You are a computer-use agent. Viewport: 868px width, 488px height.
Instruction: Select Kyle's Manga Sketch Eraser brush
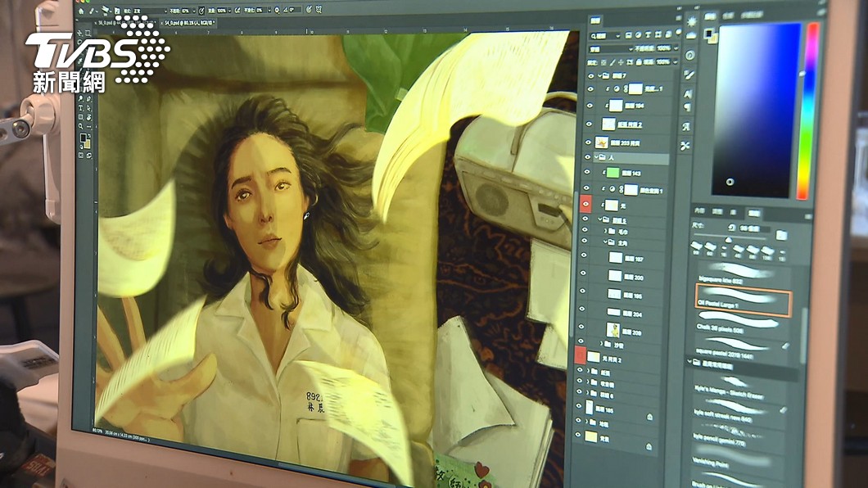[739, 388]
